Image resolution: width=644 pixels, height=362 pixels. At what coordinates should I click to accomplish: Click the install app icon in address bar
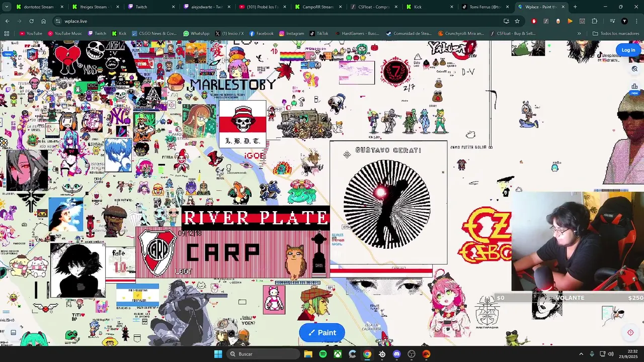(x=506, y=21)
